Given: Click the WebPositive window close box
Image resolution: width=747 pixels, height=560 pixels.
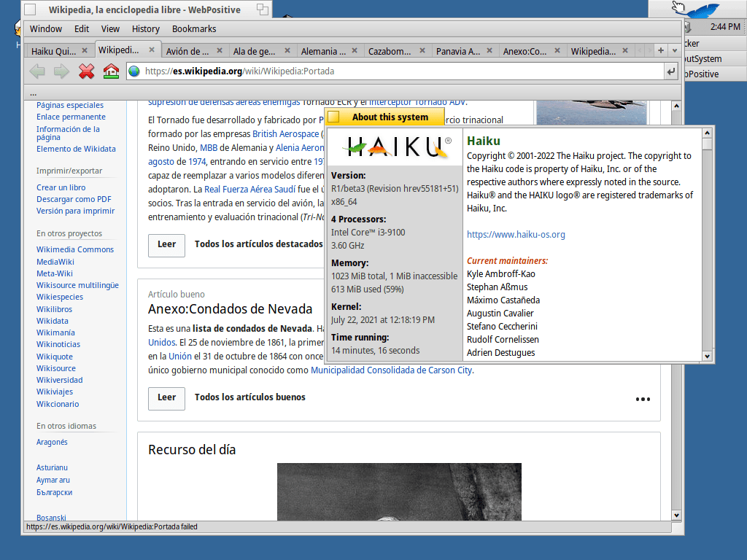Looking at the screenshot, I should (30, 9).
